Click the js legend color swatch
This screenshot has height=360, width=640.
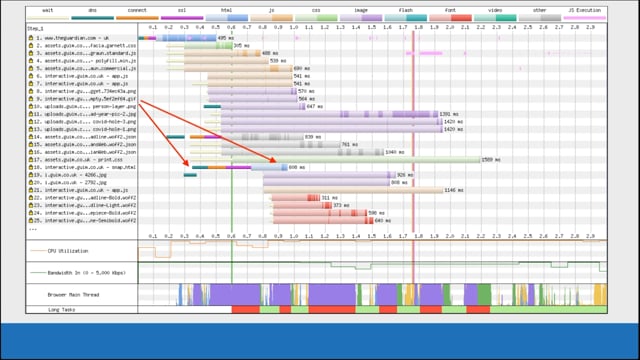click(271, 18)
